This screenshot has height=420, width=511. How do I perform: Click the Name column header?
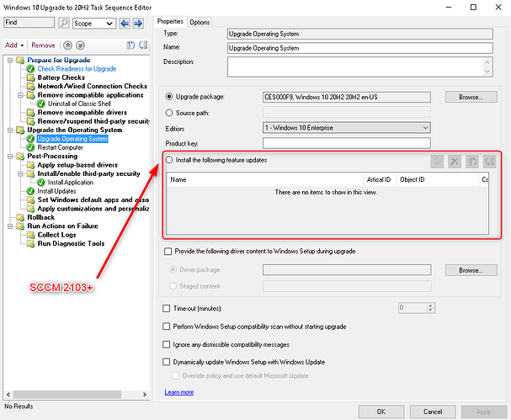tap(264, 179)
